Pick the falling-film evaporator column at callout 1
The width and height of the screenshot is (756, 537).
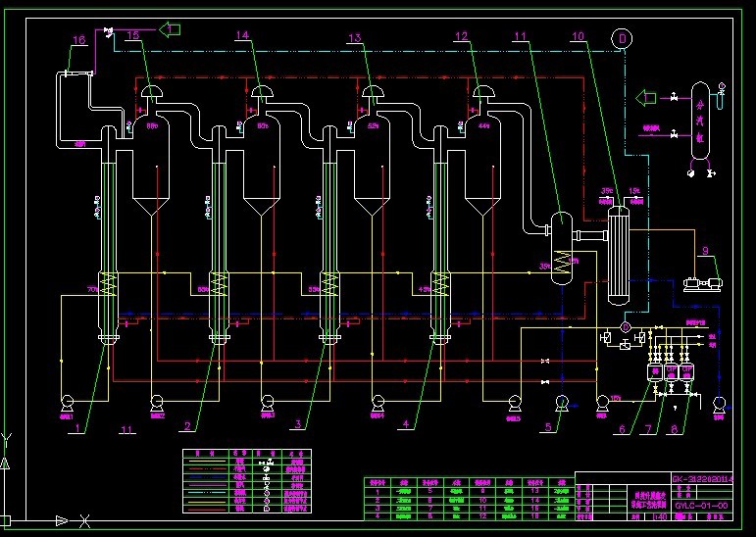pyautogui.click(x=109, y=236)
